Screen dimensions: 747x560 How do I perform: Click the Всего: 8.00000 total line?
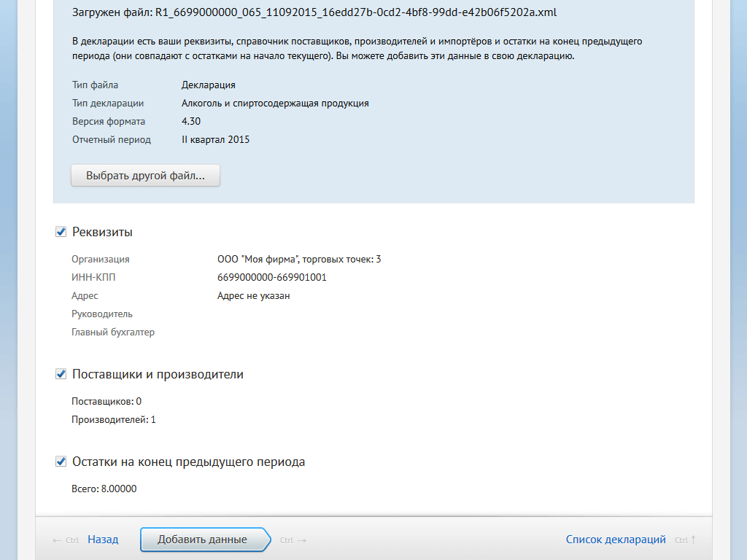104,489
